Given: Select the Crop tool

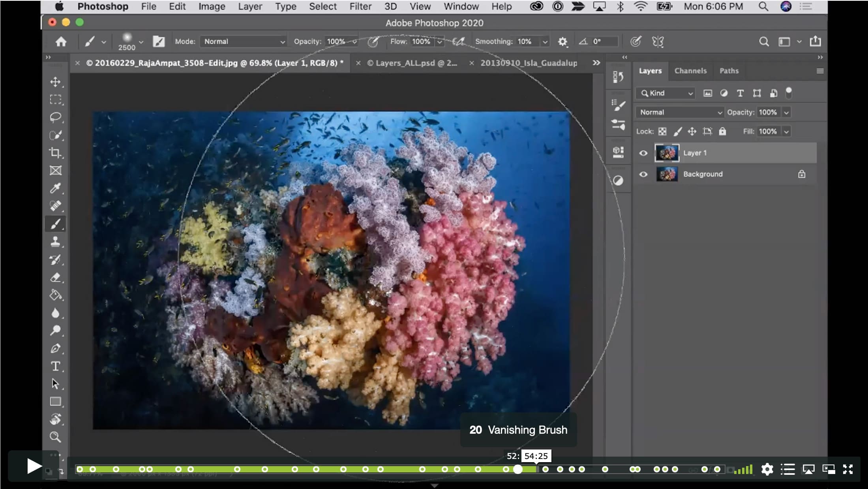Looking at the screenshot, I should [55, 153].
